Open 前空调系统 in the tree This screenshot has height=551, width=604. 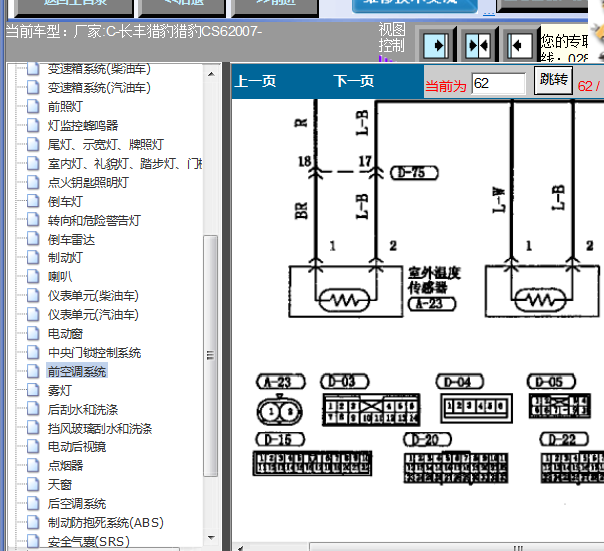click(x=77, y=371)
